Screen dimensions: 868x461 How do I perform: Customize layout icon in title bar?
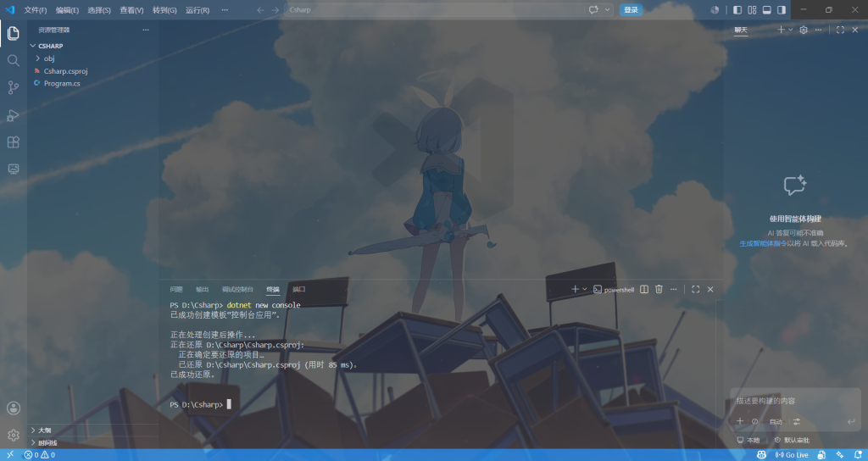[752, 10]
